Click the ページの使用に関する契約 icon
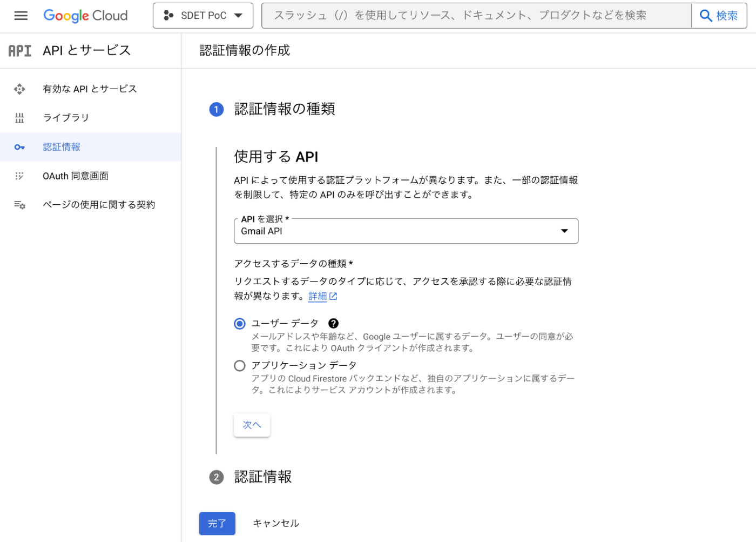756x542 pixels. coord(19,205)
